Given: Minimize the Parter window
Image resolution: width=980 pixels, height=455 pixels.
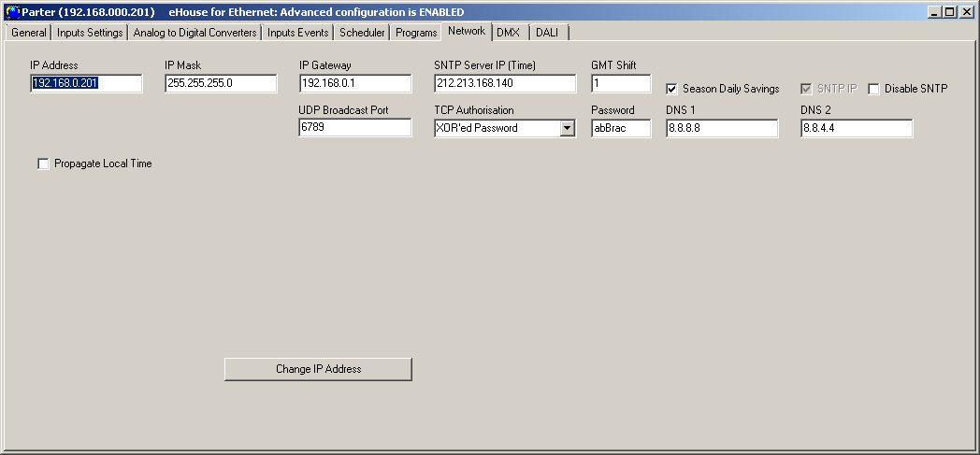Looking at the screenshot, I should 935,12.
